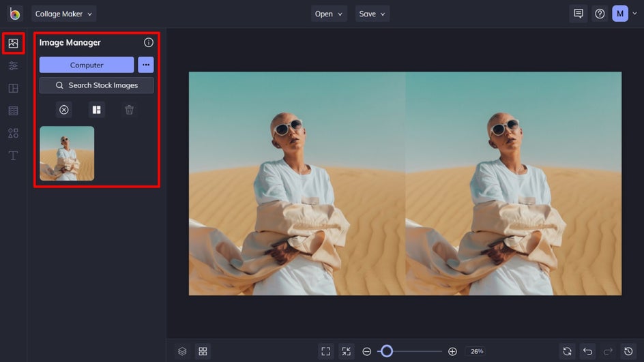Open the layers panel icon in bottom bar
644x362 pixels.
(x=182, y=351)
